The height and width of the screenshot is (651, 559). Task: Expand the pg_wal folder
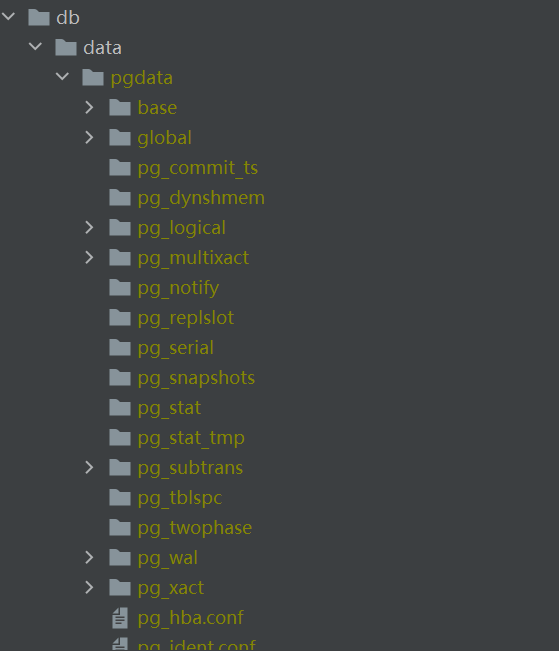coord(89,558)
